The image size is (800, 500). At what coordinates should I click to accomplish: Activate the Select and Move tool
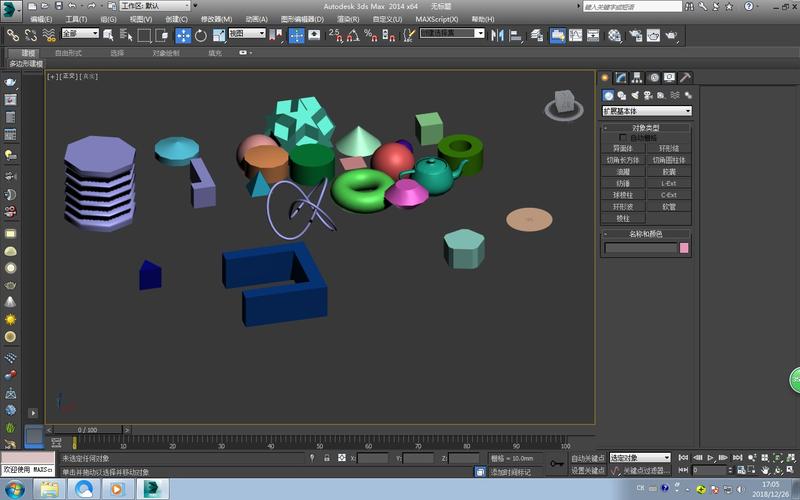183,35
